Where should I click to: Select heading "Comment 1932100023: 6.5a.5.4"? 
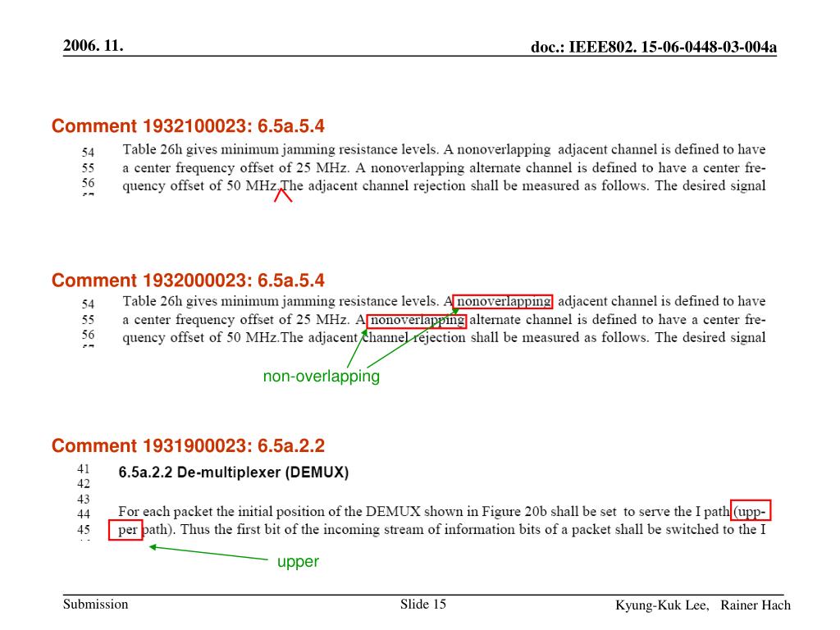[x=188, y=126]
